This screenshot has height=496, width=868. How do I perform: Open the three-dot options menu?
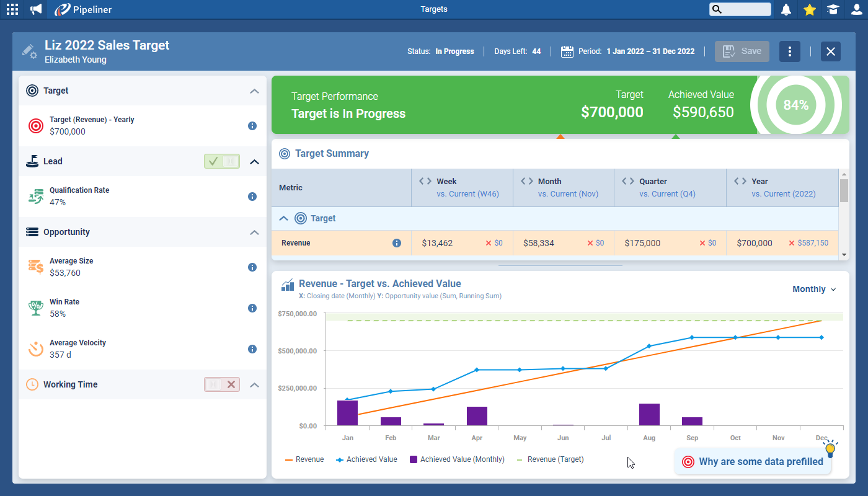click(x=789, y=51)
